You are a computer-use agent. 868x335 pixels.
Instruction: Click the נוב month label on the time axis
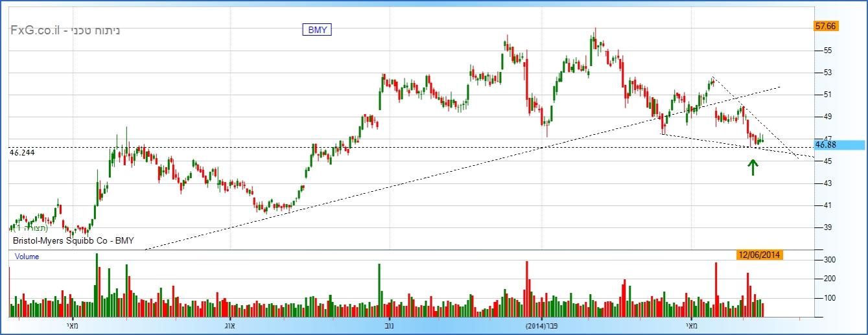388,325
